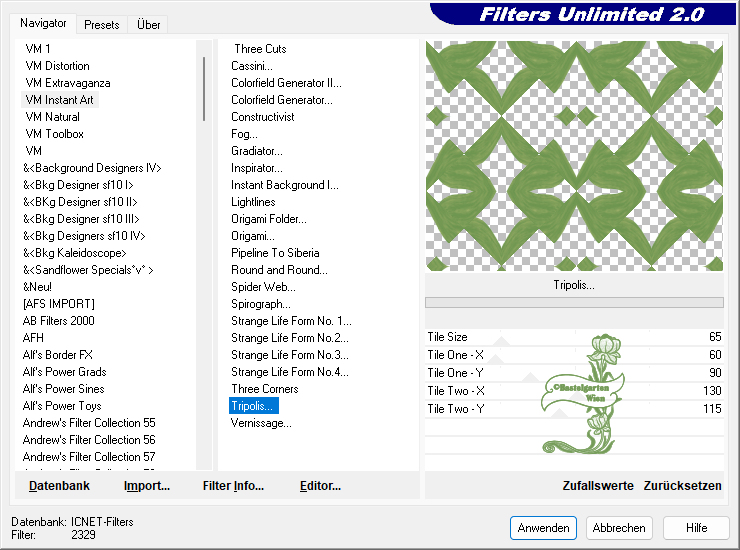740x550 pixels.
Task: Select &<Bkg Kaleidoscope> category
Action: point(75,253)
